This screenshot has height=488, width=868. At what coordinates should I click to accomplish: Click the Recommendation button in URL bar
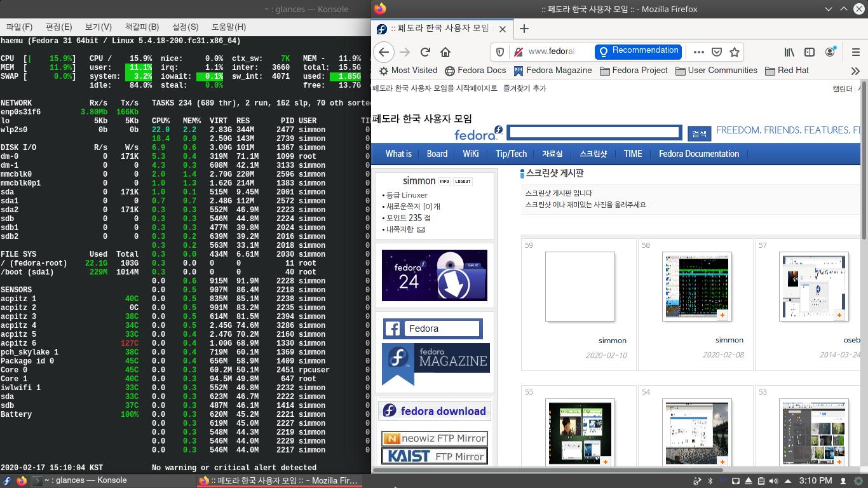coord(639,51)
